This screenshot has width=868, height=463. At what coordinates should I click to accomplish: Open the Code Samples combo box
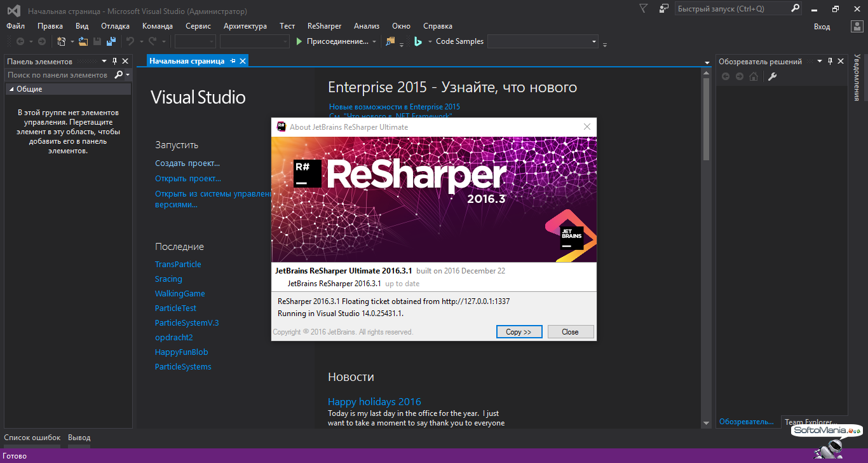(x=543, y=41)
